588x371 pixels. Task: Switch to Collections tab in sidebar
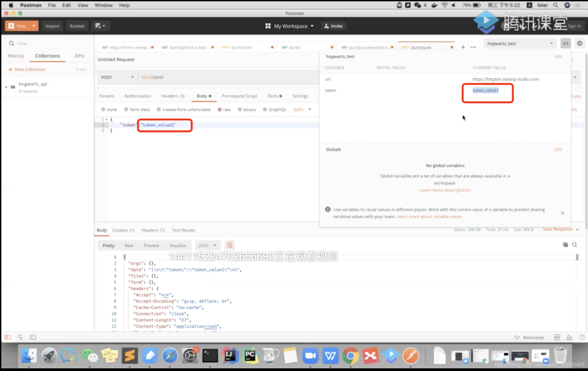(x=48, y=56)
